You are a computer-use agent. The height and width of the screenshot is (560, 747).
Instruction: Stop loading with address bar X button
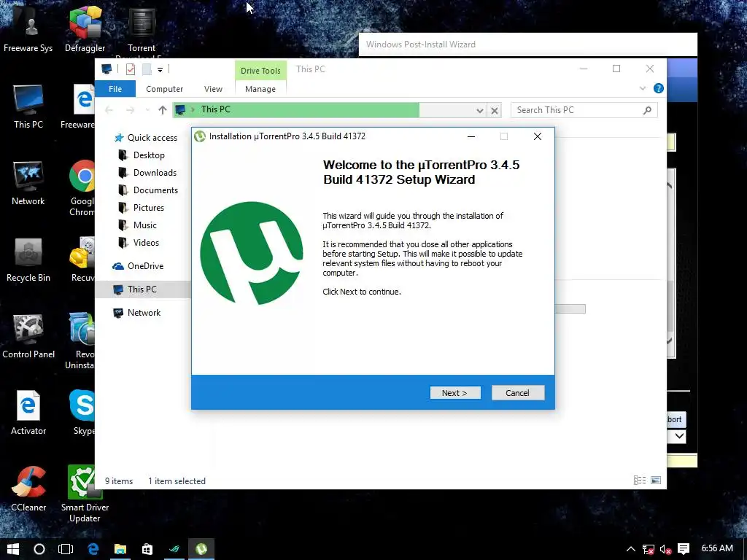click(495, 111)
